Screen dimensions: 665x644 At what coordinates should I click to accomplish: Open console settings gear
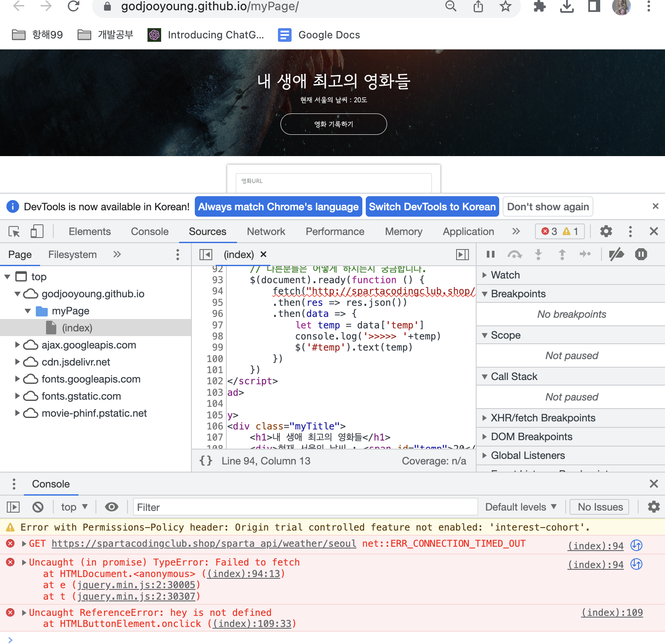pos(654,507)
